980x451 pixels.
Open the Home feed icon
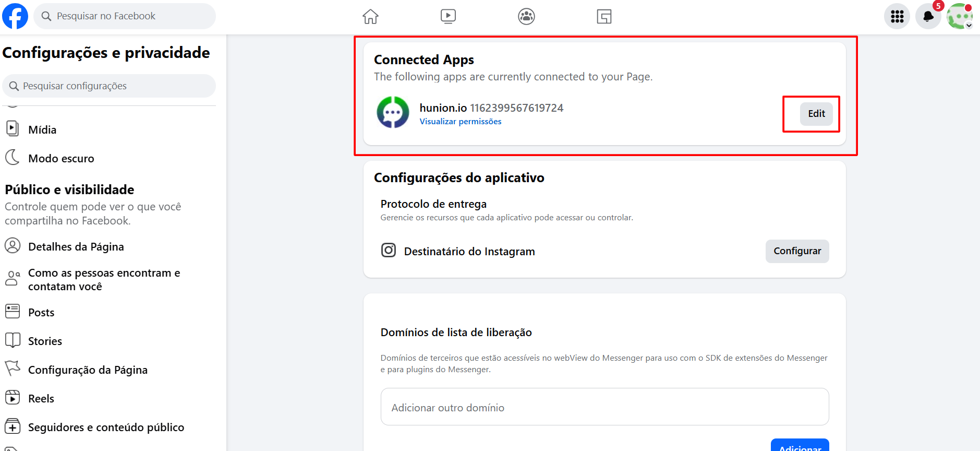tap(370, 17)
